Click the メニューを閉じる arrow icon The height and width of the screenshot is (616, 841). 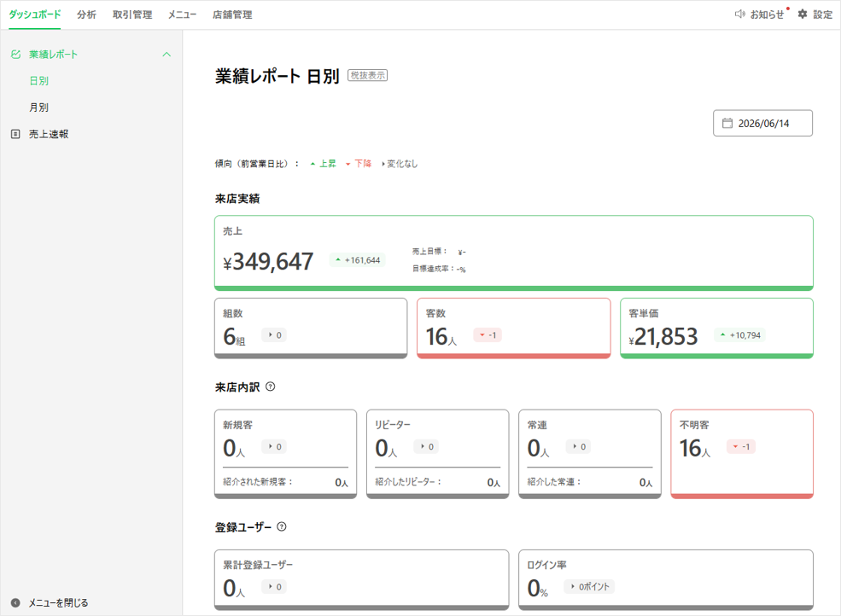click(x=15, y=602)
